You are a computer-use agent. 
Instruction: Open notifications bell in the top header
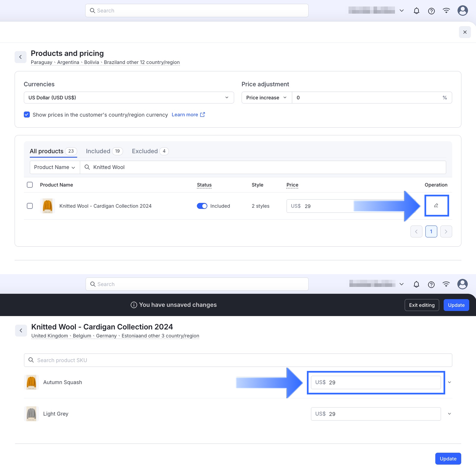click(x=416, y=11)
